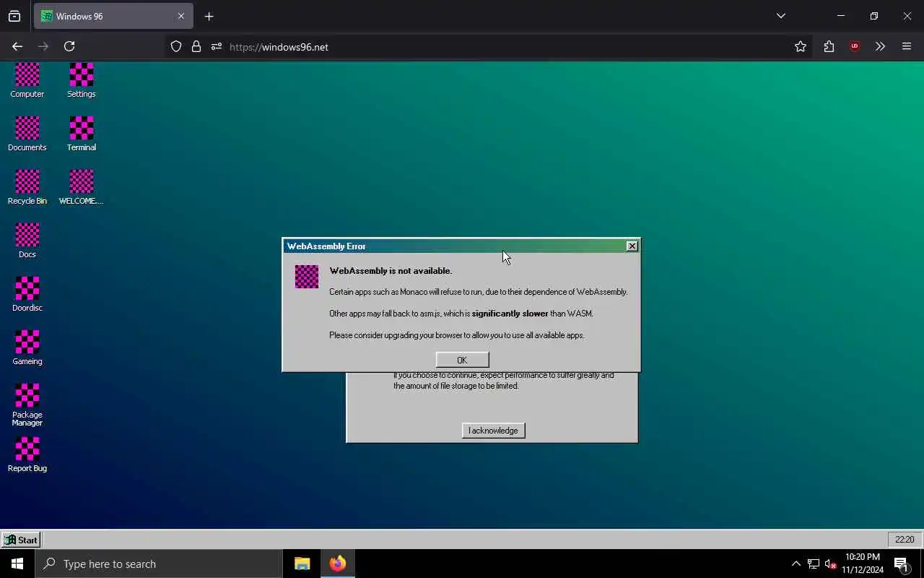Open the Firefox View icon
Image resolution: width=924 pixels, height=578 pixels.
point(14,16)
